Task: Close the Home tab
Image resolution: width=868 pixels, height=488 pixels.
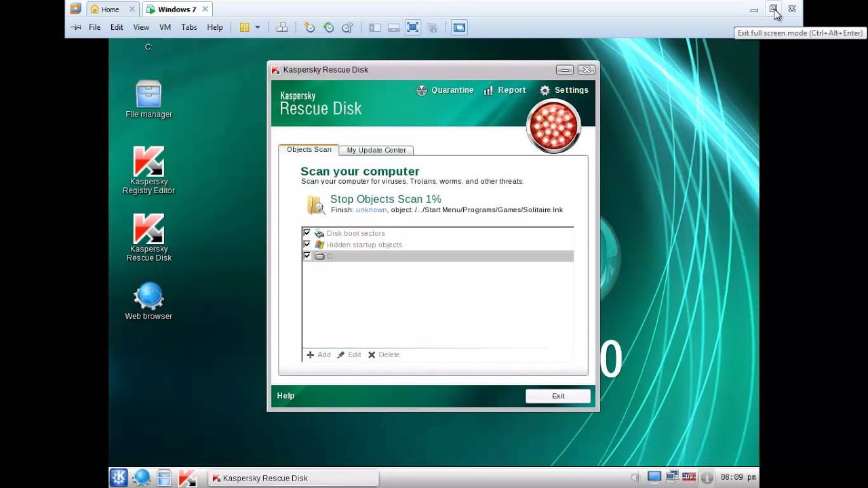Action: point(133,9)
